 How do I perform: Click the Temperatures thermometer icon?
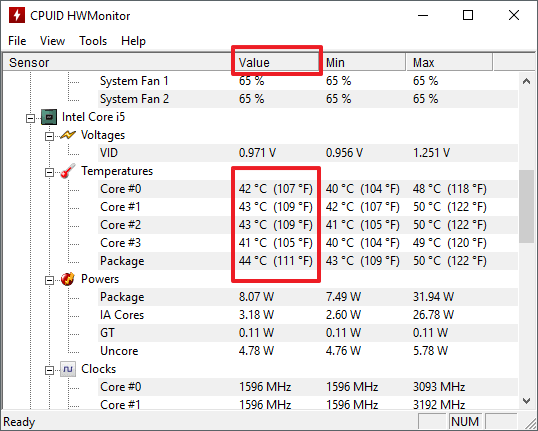[x=68, y=171]
